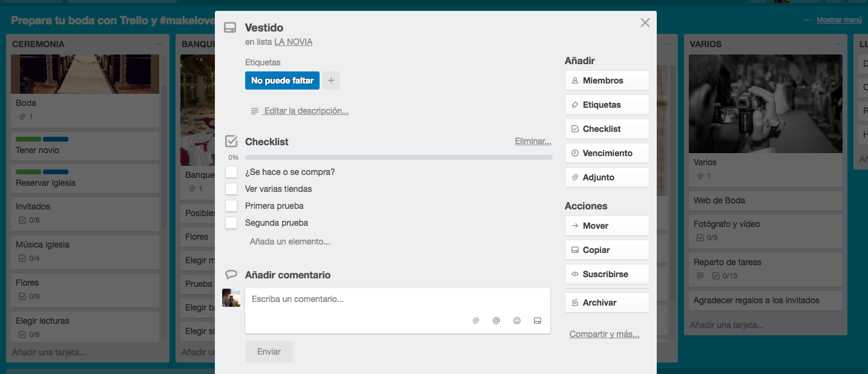868x374 pixels.
Task: Open the Mostrar menú board menu
Action: pyautogui.click(x=838, y=20)
